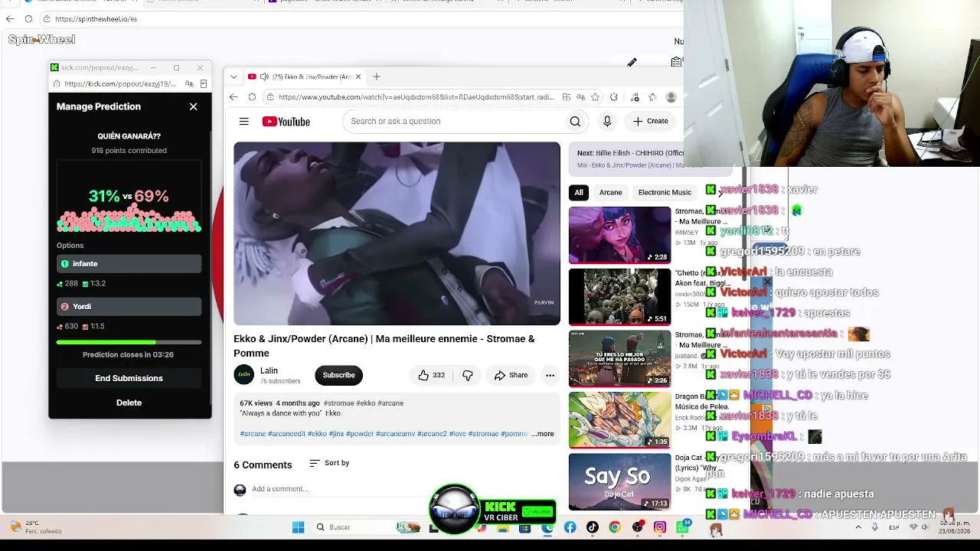Screen dimensions: 980x551
Task: Click the video player to pause
Action: click(x=397, y=233)
